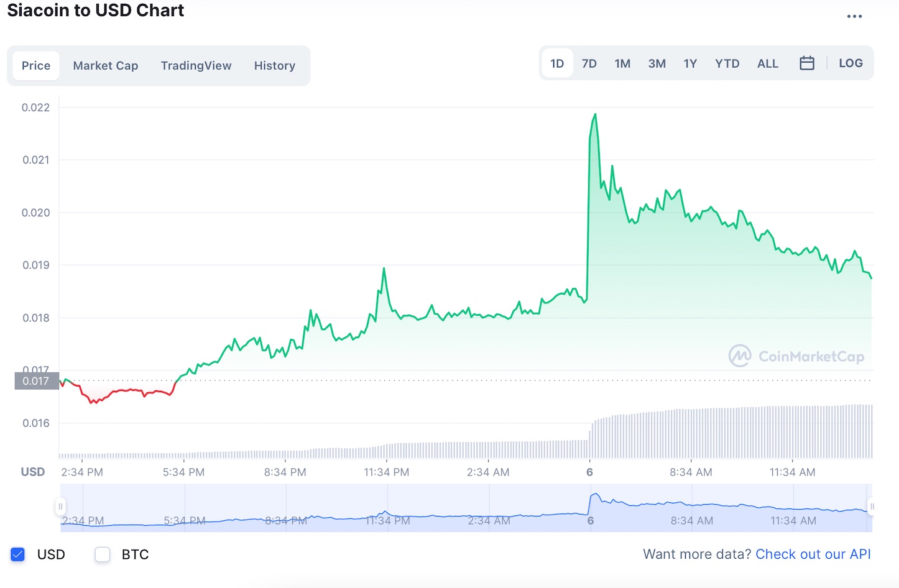Click the 0.017 price axis label marker
Screen dimensions: 899x588
[35, 380]
